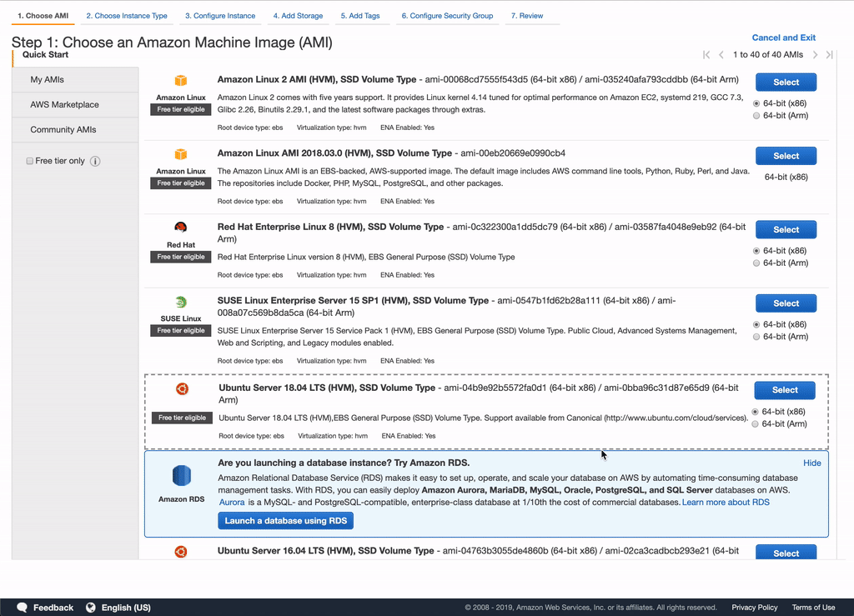The height and width of the screenshot is (616, 854).
Task: Choose 64-bit (Arm) for Red Hat Enterprise Linux
Action: [x=756, y=263]
